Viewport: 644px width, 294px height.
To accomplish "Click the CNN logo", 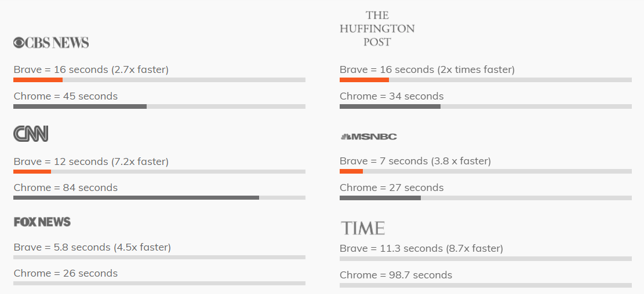I will point(31,134).
